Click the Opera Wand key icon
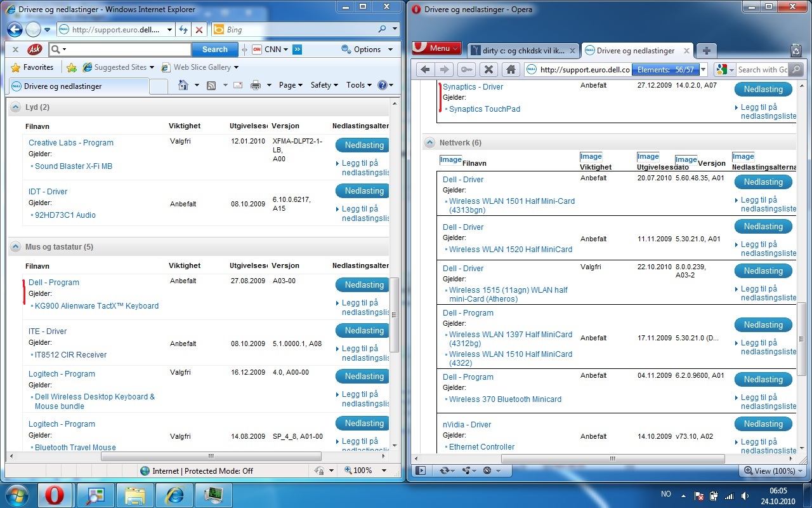The image size is (812, 508). click(466, 70)
